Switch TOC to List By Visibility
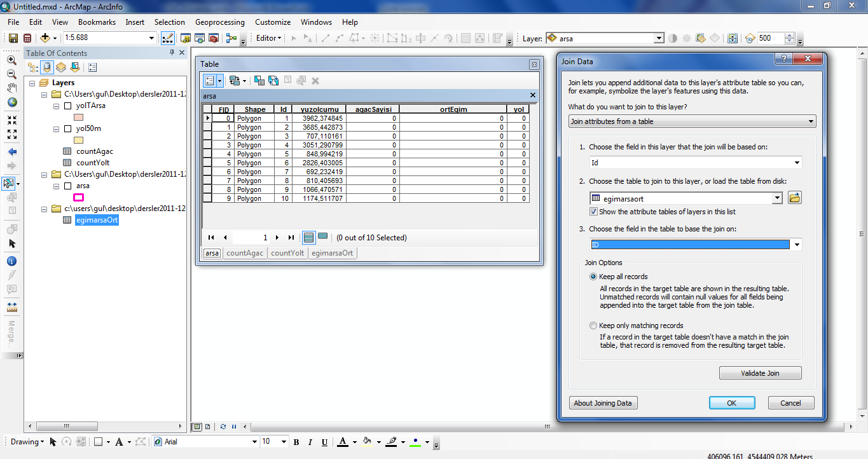The width and height of the screenshot is (868, 459). pyautogui.click(x=61, y=67)
